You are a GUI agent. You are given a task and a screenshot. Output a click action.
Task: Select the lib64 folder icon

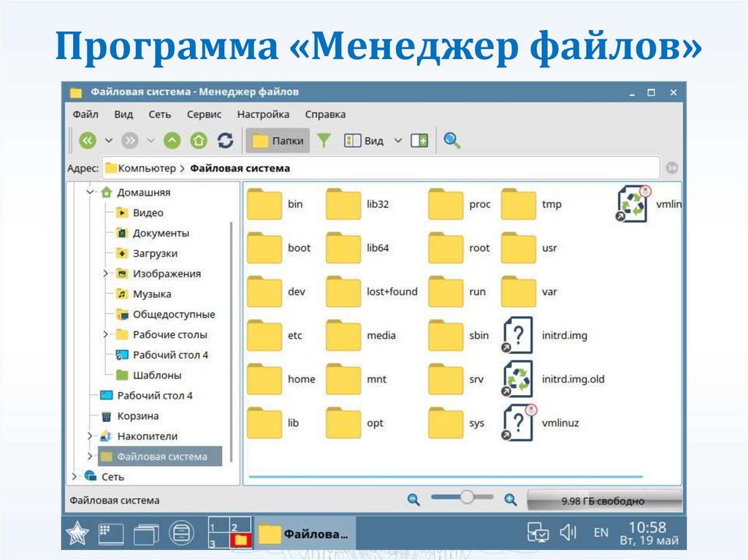click(x=343, y=248)
